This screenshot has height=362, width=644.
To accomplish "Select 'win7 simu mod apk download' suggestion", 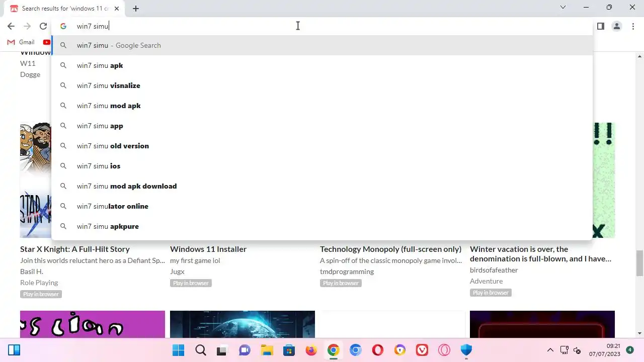I will [x=322, y=186].
